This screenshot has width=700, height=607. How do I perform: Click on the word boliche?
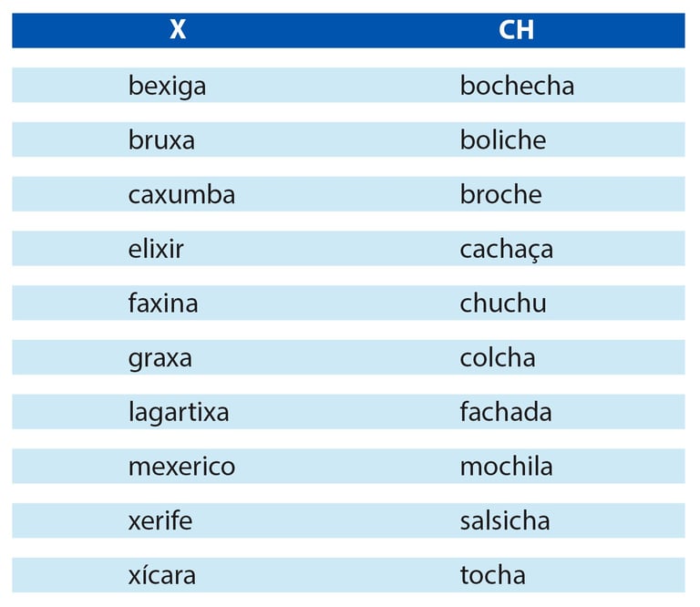[503, 139]
